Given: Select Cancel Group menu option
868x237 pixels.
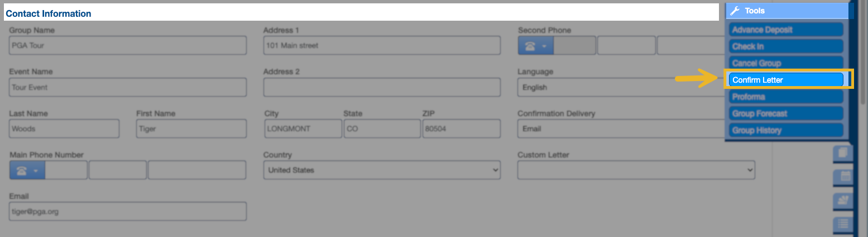Looking at the screenshot, I should 785,63.
